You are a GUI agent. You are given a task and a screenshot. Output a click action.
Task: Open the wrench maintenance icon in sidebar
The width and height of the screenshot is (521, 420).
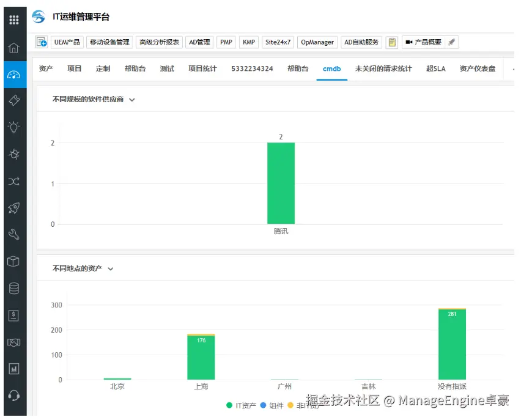13,235
